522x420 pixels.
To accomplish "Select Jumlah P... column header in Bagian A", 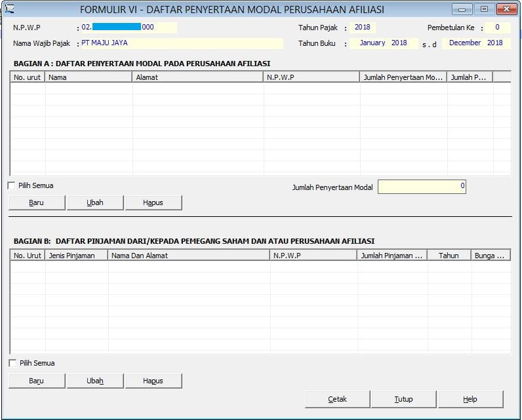I will click(470, 77).
